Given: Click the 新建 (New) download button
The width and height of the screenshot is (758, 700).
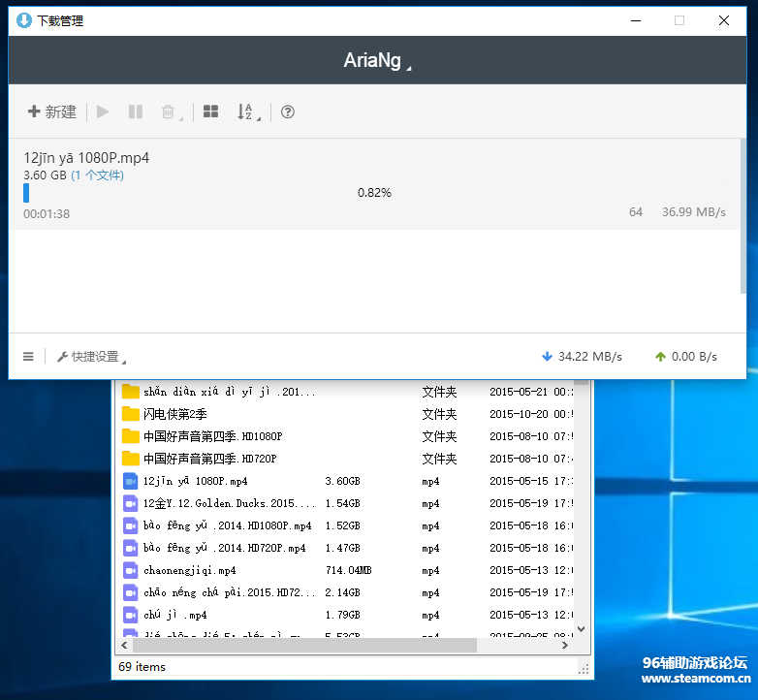Looking at the screenshot, I should (52, 112).
